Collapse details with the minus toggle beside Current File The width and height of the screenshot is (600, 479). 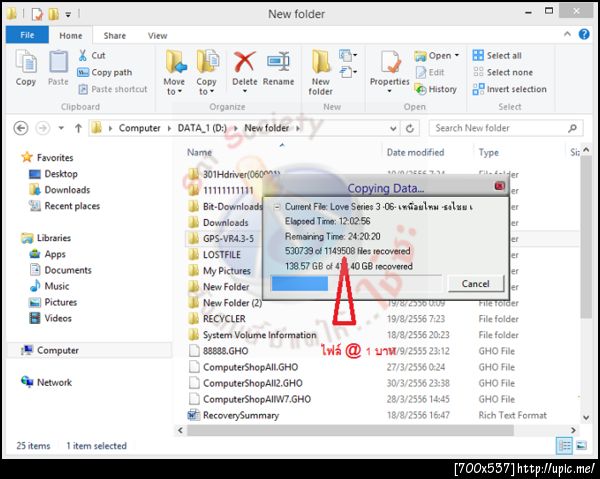(277, 207)
